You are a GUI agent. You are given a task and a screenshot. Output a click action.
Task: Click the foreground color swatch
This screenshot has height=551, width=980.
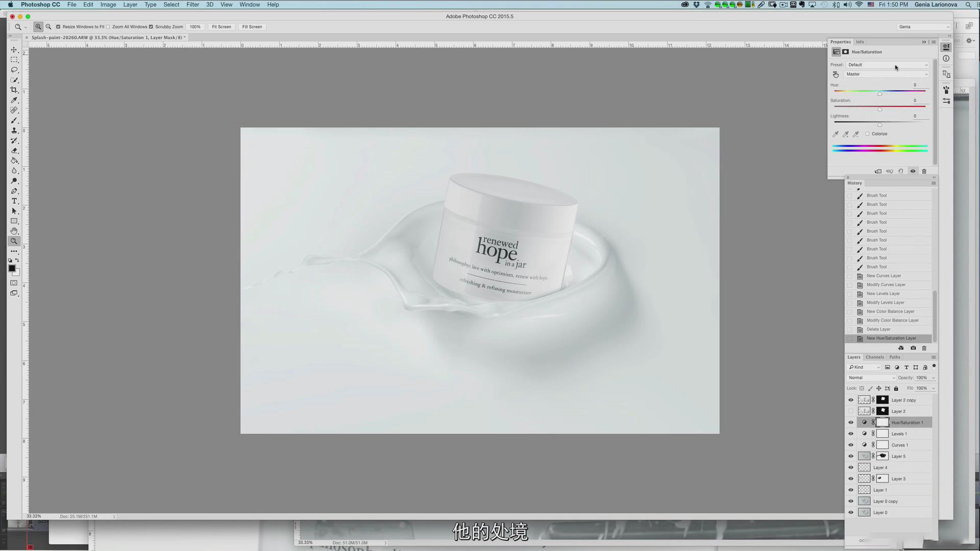[12, 268]
